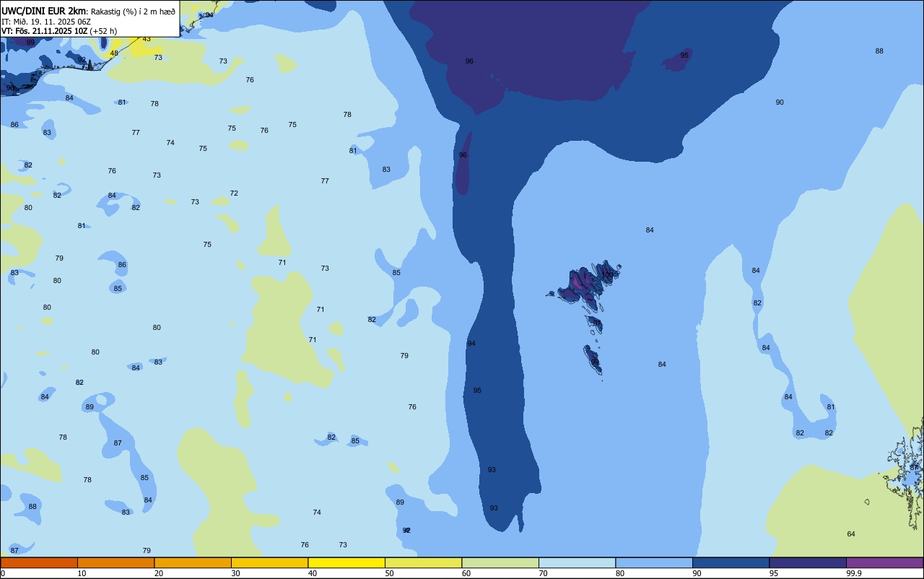The height and width of the screenshot is (579, 924).
Task: Click the "64" humidity value on map
Action: (851, 534)
